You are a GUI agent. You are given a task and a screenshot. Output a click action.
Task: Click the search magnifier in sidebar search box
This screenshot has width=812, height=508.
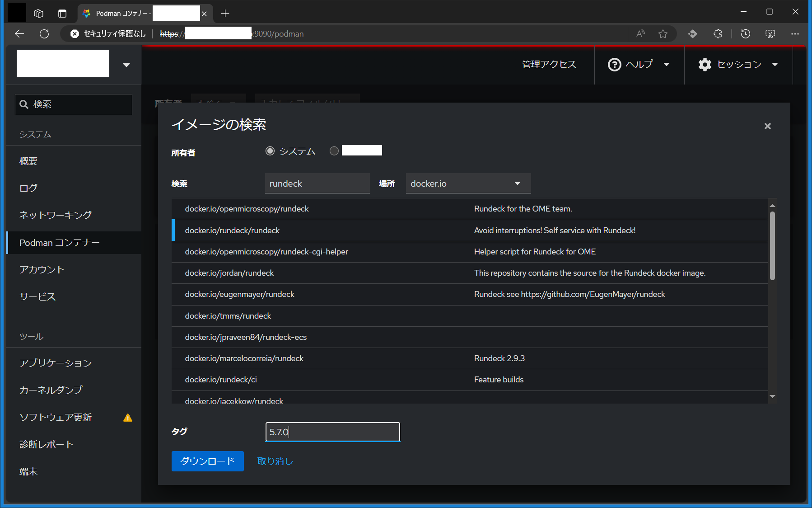pyautogui.click(x=25, y=104)
